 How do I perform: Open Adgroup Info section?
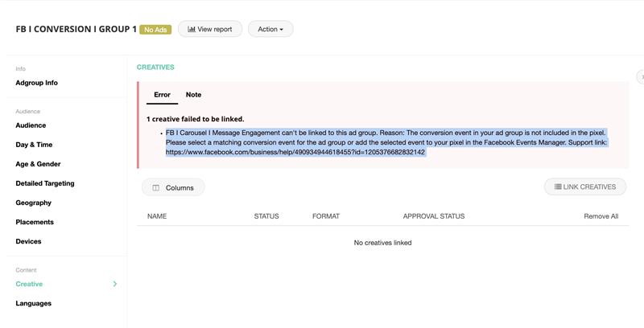pos(36,83)
